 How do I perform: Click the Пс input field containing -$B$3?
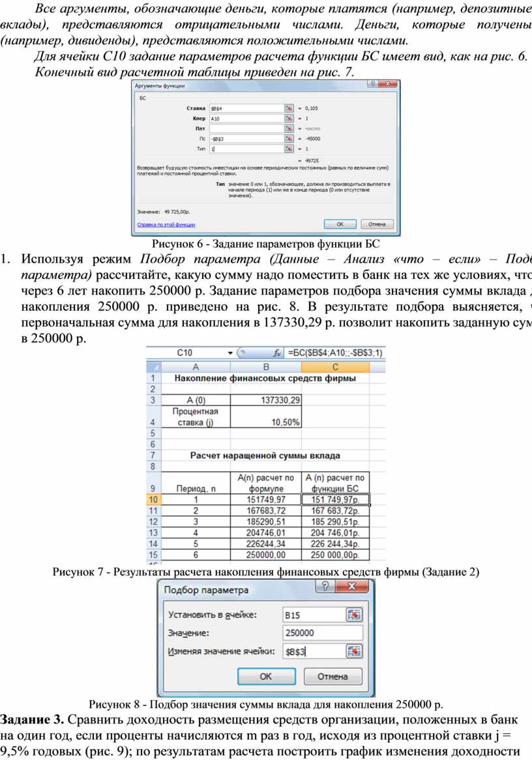coord(246,139)
